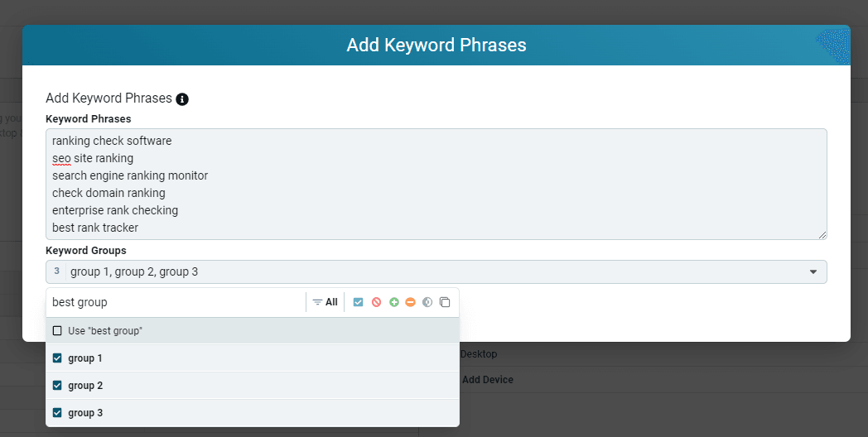Open the All filter option
The image size is (868, 437).
click(x=325, y=302)
